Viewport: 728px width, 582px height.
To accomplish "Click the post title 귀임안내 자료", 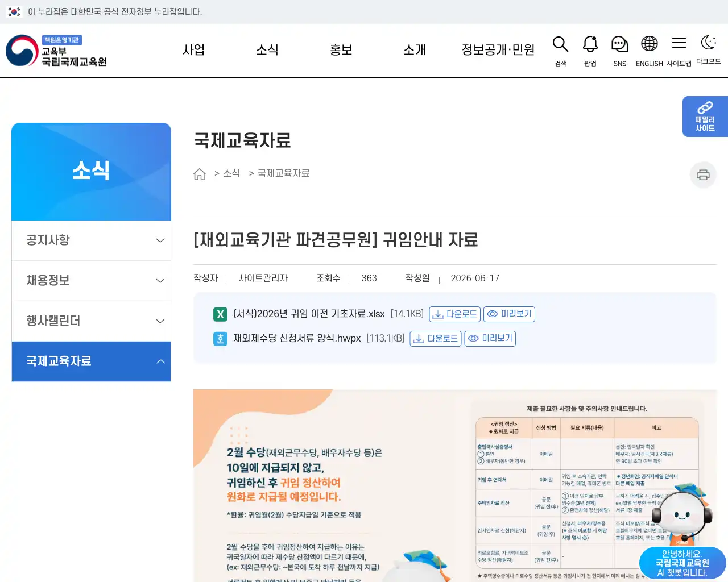I will click(336, 240).
